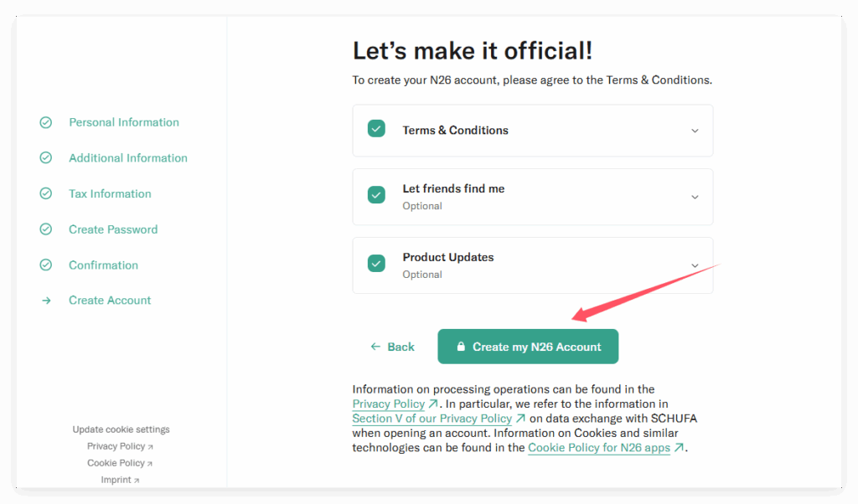This screenshot has width=858, height=504.
Task: Click the Personal Information step checkmark icon
Action: (x=46, y=122)
